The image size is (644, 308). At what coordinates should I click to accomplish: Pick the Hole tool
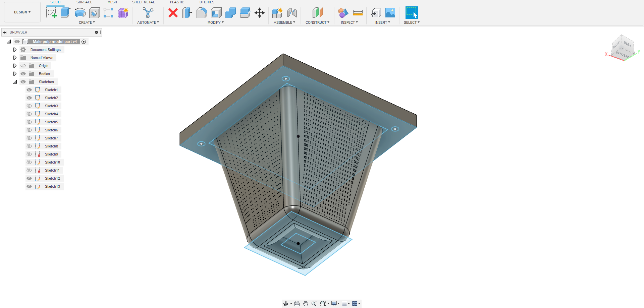pos(94,13)
